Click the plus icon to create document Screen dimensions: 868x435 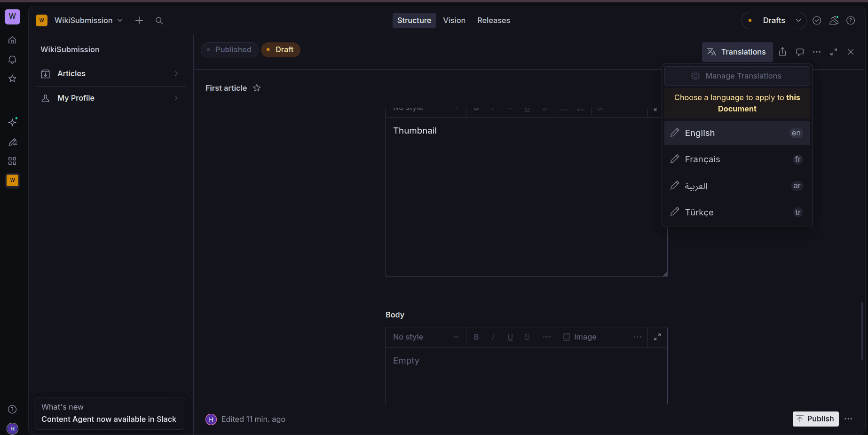tap(139, 21)
